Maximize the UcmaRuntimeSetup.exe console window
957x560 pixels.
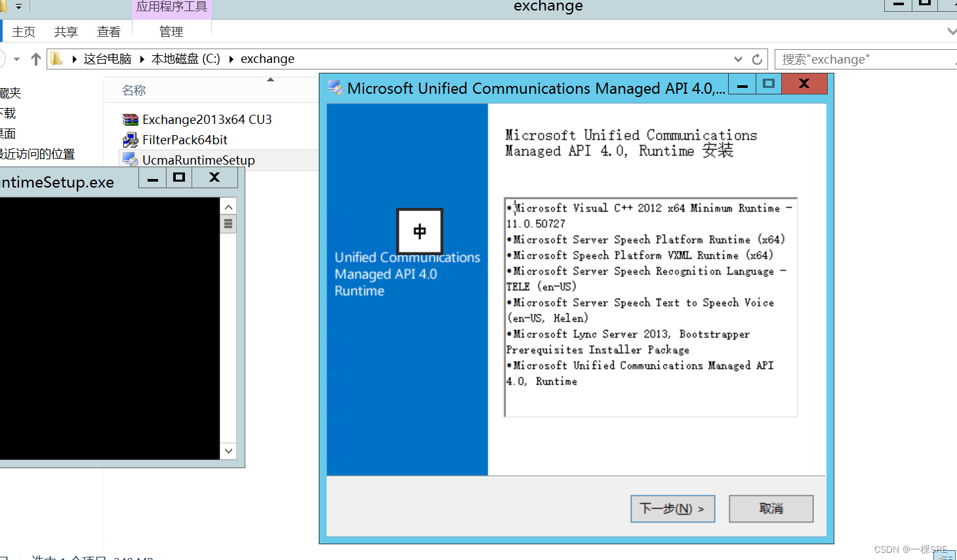click(178, 178)
